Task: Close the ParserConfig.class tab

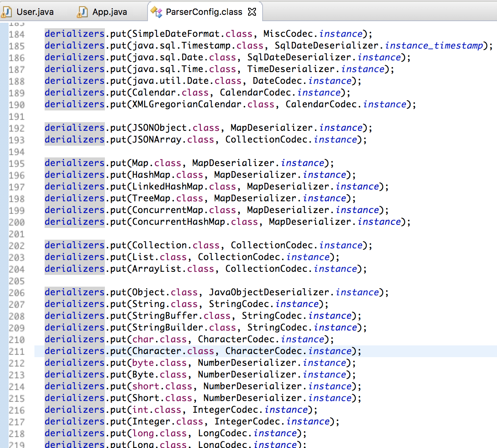Action: [252, 12]
